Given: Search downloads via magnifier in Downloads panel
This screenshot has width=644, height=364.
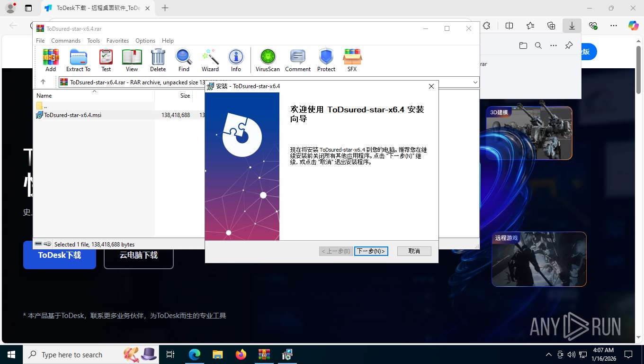Looking at the screenshot, I should (x=538, y=45).
